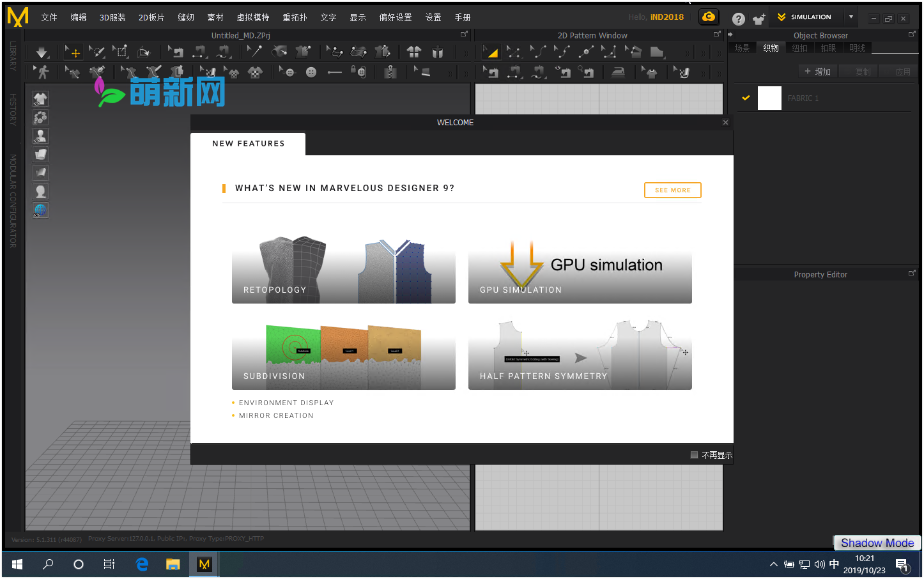Click the Marvelous Designer taskbar icon
Image resolution: width=924 pixels, height=579 pixels.
click(x=204, y=564)
